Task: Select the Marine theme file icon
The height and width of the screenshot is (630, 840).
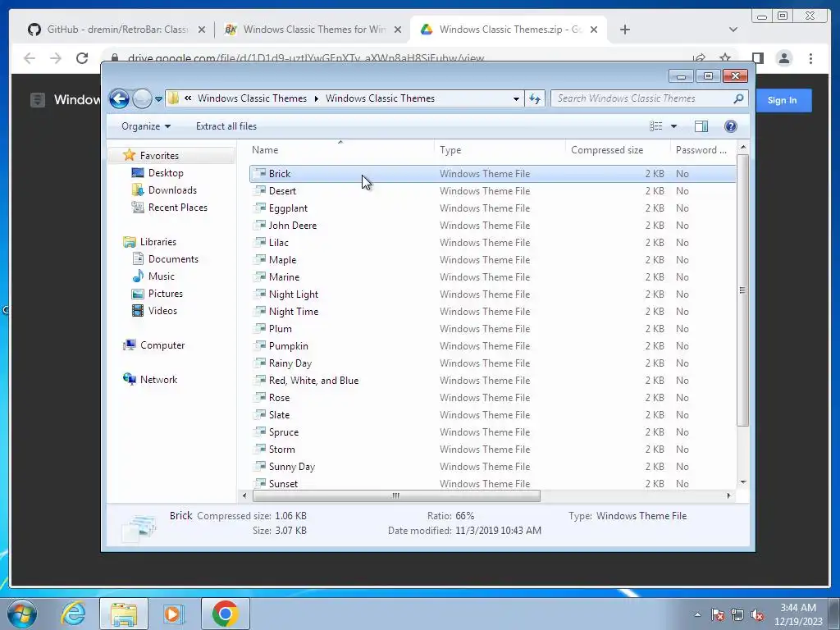Action: pos(260,276)
